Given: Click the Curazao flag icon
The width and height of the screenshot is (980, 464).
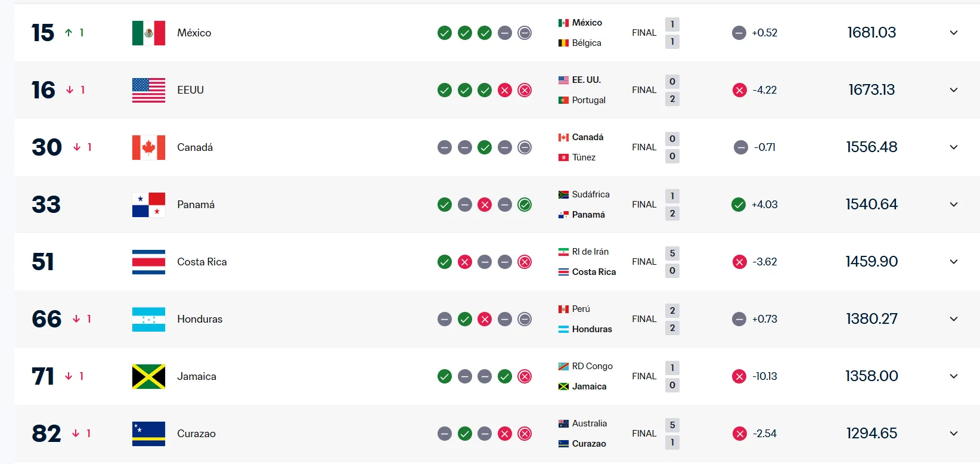Looking at the screenshot, I should coord(148,434).
